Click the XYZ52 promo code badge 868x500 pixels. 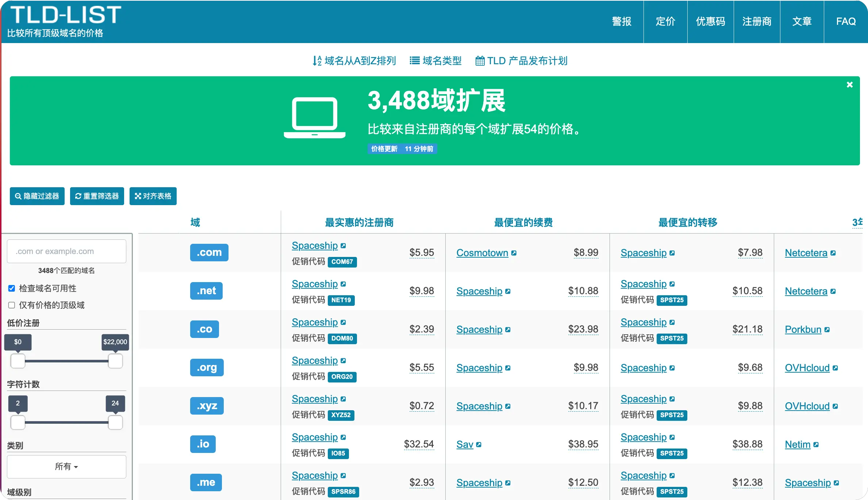click(341, 415)
